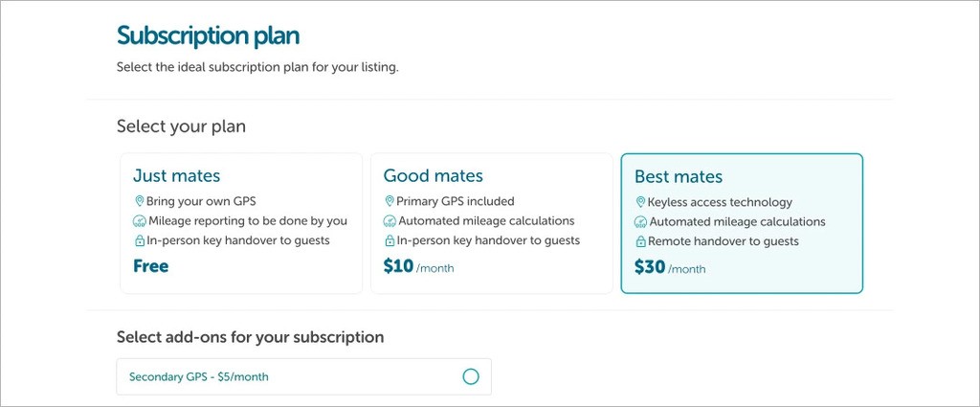Viewport: 980px width, 407px height.
Task: Click lock icon beside Remote handover to guests
Action: tap(640, 242)
